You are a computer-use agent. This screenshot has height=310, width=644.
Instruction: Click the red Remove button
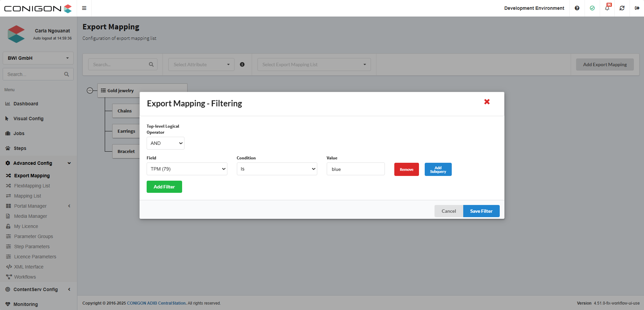(406, 170)
